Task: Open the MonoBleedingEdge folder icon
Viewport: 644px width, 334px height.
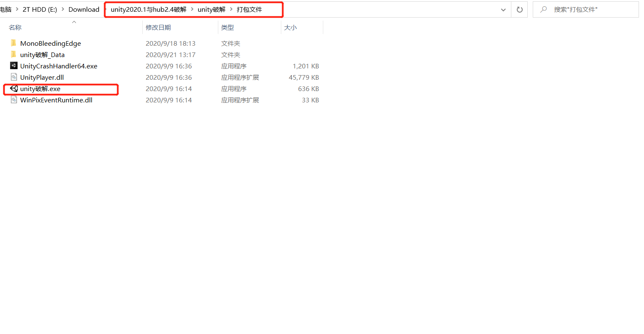Action: [13, 43]
